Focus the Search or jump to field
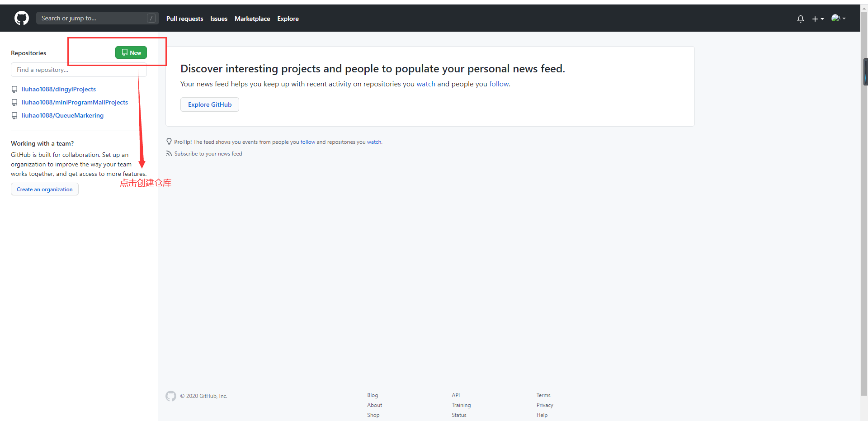This screenshot has height=421, width=868. point(98,18)
